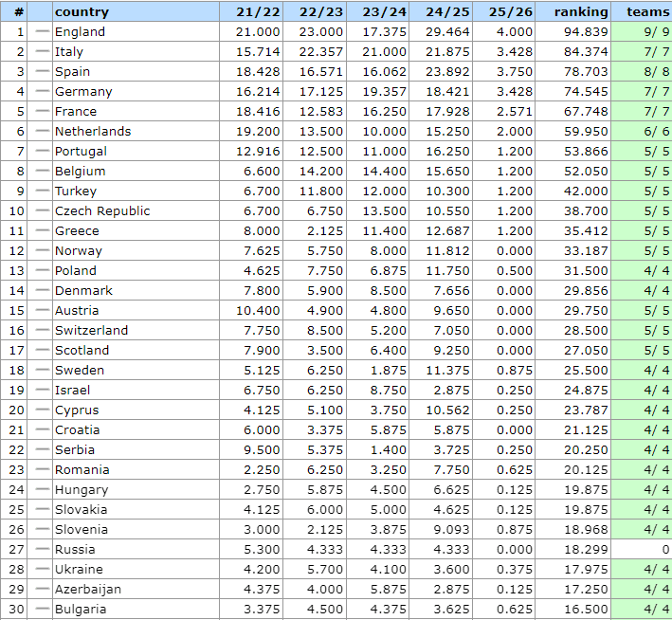Click the country column header
The height and width of the screenshot is (620, 672).
coord(82,12)
